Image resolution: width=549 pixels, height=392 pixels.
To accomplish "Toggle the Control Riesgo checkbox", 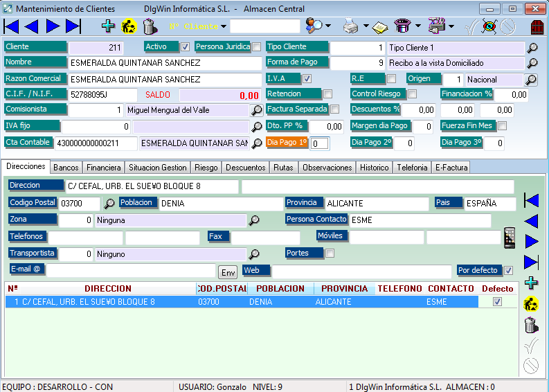I will [413, 94].
